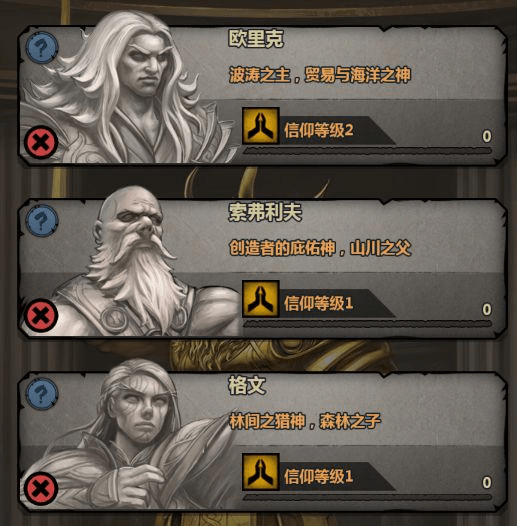Open help info for 格文

[42, 394]
